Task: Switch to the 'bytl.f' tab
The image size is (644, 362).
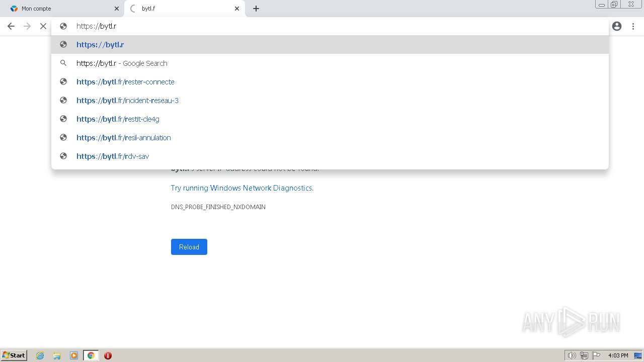Action: click(x=185, y=9)
